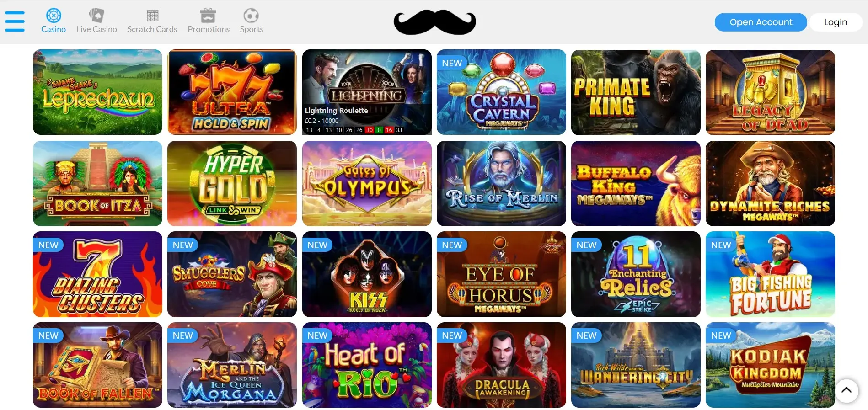Viewport: 868px width, 410px height.
Task: Click the scroll-to-top arrow button
Action: pyautogui.click(x=847, y=390)
